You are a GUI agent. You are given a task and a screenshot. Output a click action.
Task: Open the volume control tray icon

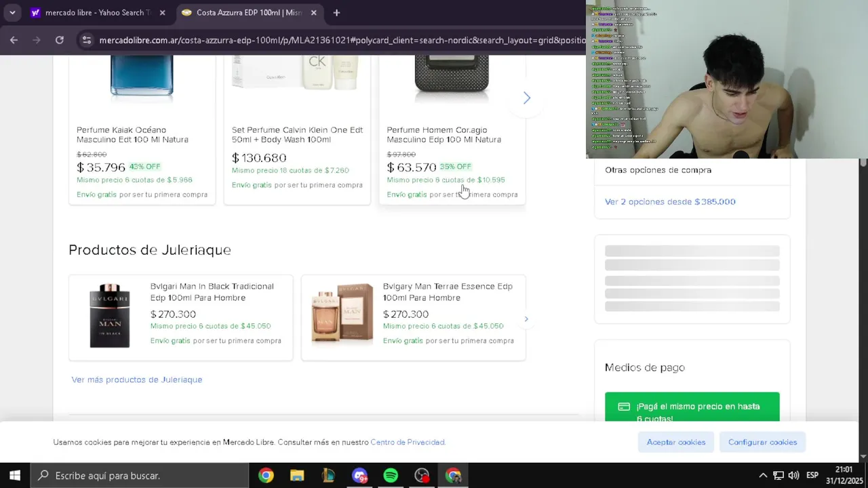pos(793,475)
